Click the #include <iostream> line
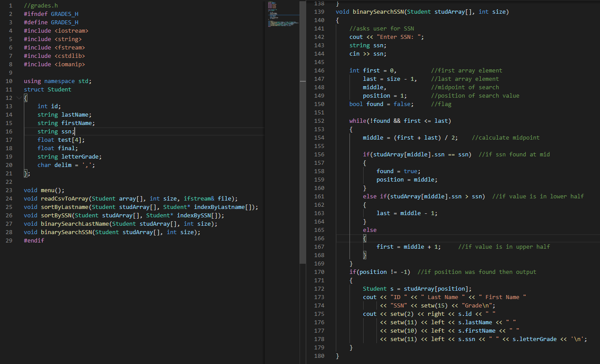 click(x=56, y=30)
